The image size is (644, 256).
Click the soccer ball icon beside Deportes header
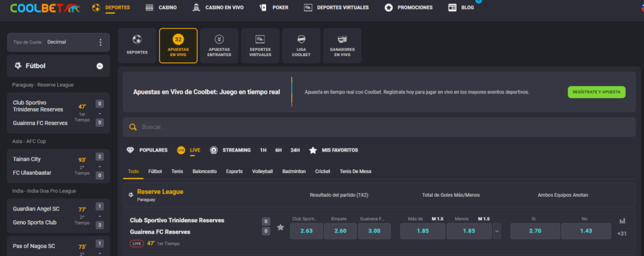click(x=96, y=8)
